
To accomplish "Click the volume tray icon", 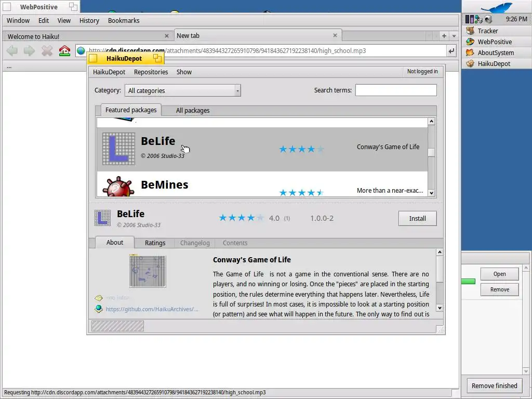I will pos(488,19).
